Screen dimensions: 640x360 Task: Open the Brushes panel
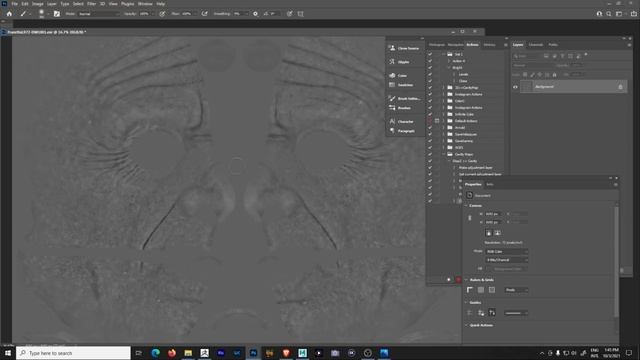400,108
